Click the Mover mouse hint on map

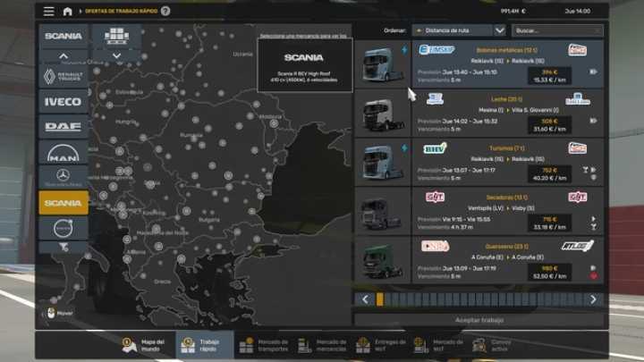point(58,313)
